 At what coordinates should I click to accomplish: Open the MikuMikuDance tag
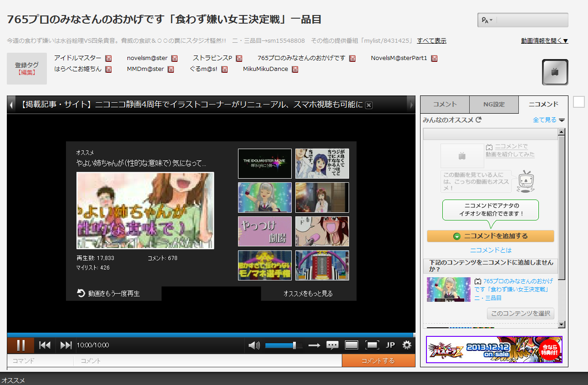point(265,69)
